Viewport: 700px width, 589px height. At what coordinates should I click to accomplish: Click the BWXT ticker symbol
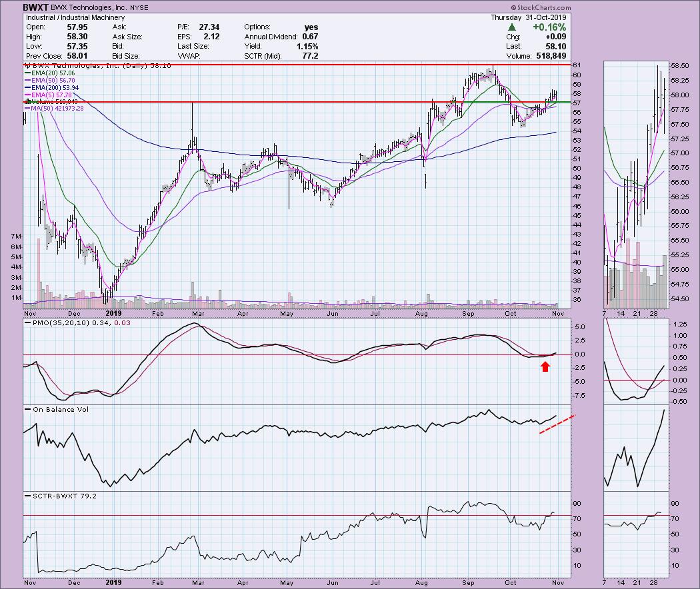pos(35,7)
